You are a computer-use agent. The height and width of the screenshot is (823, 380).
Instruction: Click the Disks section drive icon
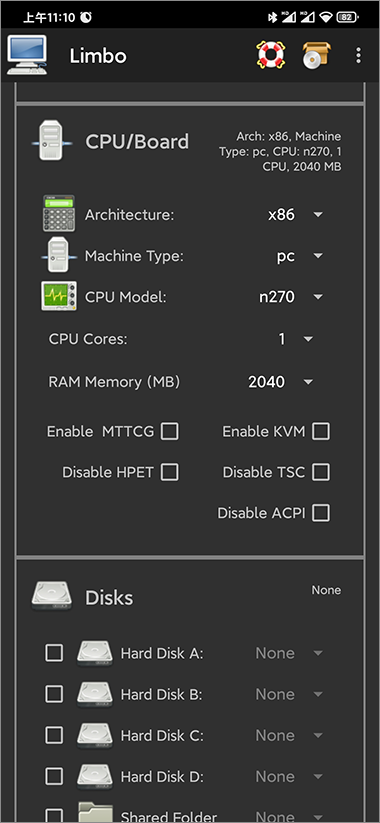51,596
